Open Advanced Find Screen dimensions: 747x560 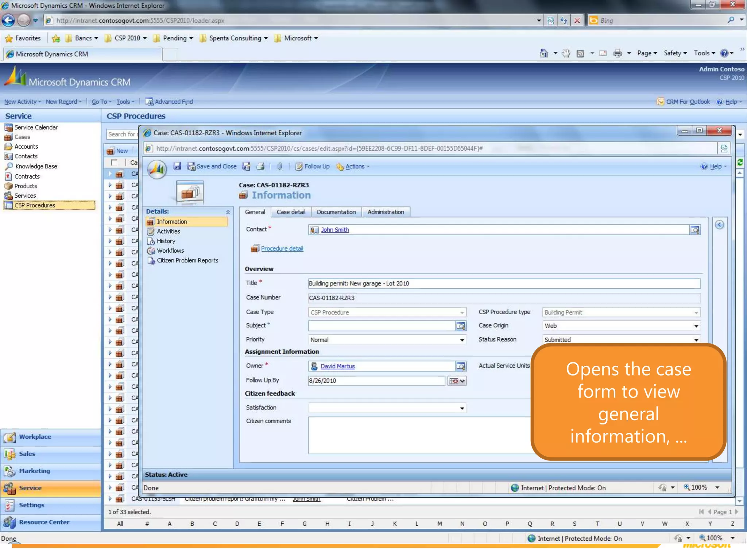tap(169, 102)
